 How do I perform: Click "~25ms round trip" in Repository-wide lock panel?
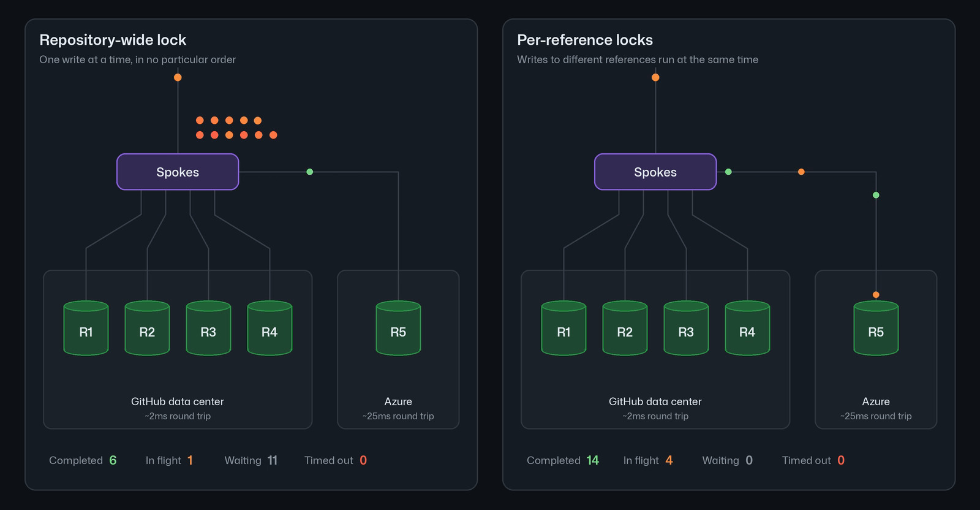click(398, 416)
